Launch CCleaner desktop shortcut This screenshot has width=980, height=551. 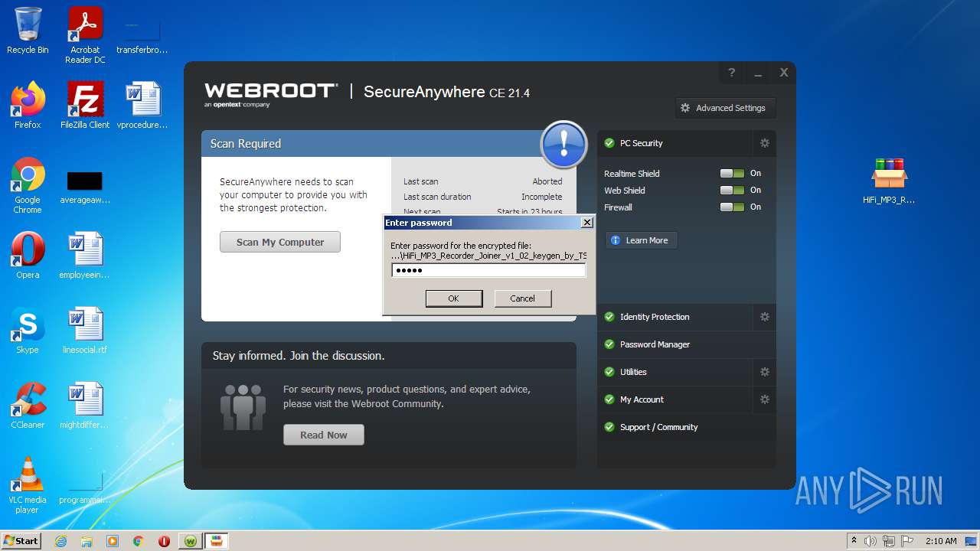tap(28, 406)
